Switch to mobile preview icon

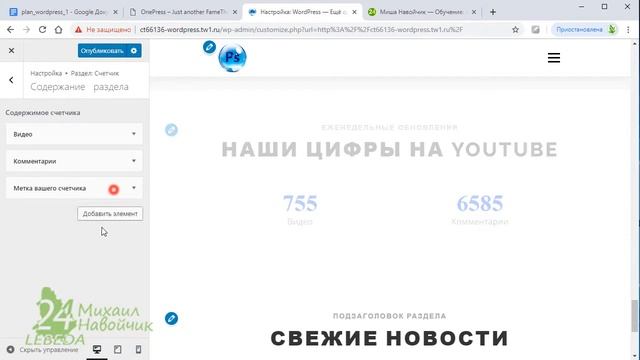coord(138,349)
